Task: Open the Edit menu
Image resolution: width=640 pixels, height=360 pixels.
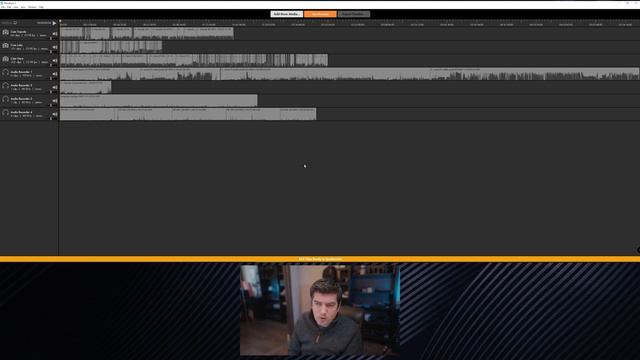Action: click(9, 7)
